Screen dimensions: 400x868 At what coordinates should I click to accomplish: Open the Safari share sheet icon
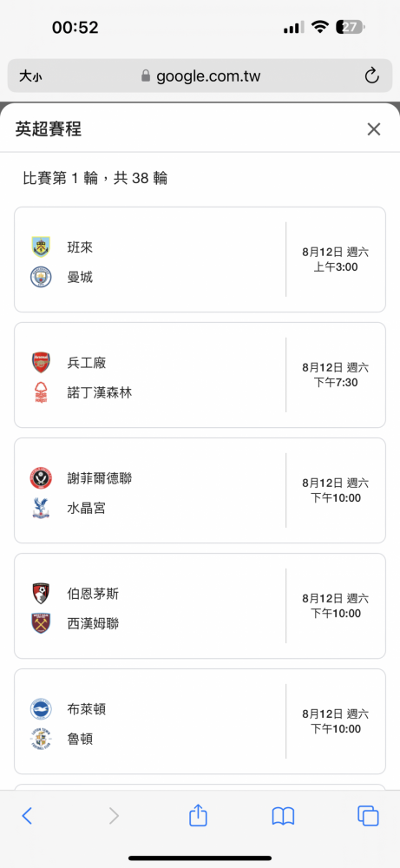[x=198, y=815]
